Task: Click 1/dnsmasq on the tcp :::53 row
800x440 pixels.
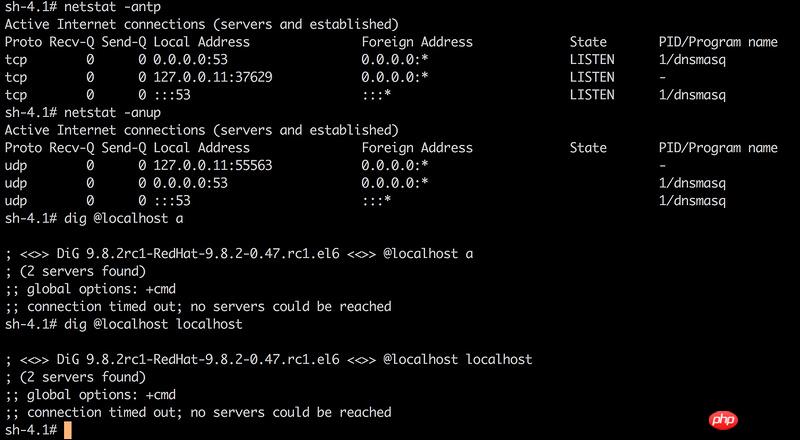Action: click(692, 95)
